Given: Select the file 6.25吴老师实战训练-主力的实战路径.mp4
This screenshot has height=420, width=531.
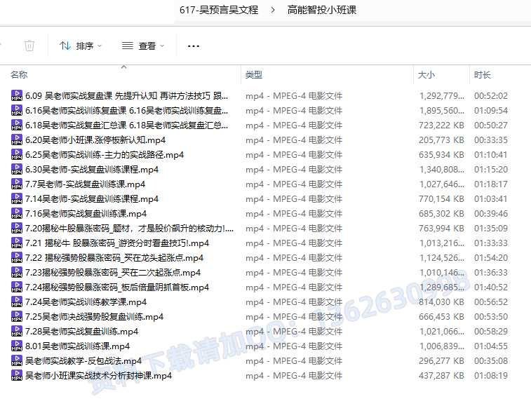Looking at the screenshot, I should (x=105, y=155).
